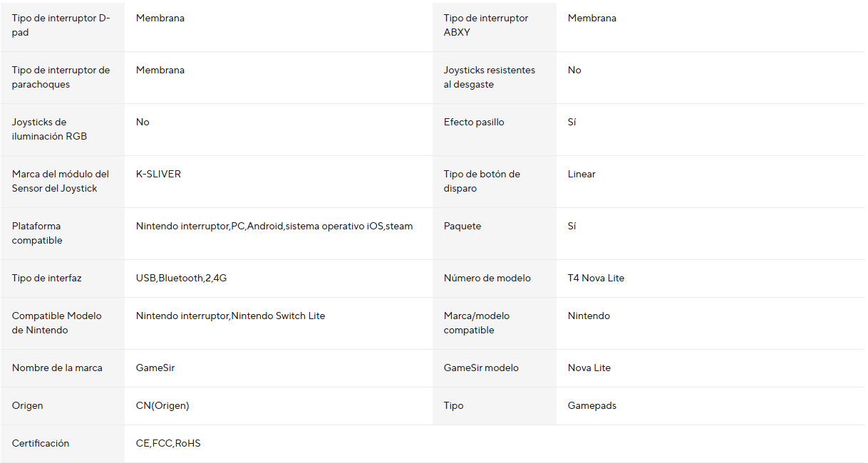Select the "CE,FCC,RoHS" certification value
The height and width of the screenshot is (463, 868).
click(x=168, y=443)
